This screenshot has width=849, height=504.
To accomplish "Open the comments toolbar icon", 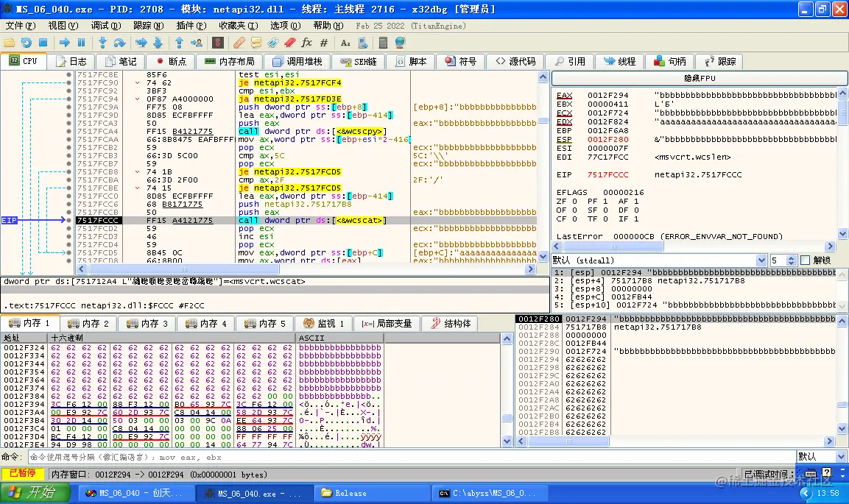I will coord(256,43).
